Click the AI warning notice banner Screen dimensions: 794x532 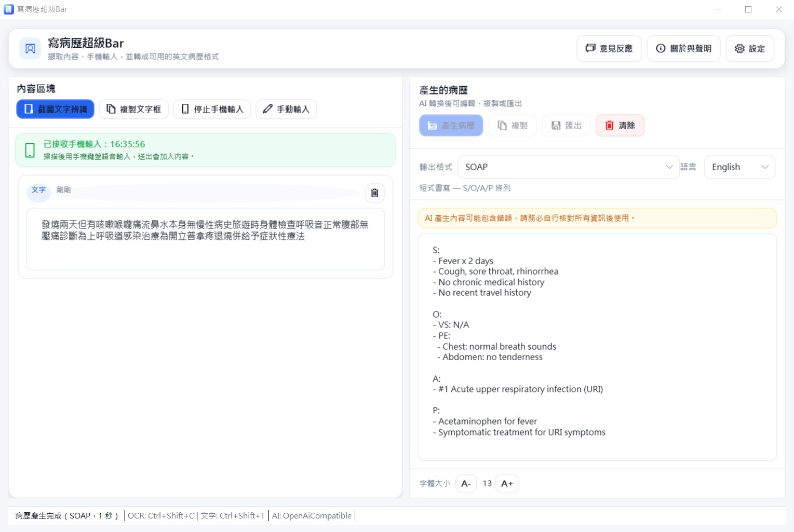click(597, 218)
